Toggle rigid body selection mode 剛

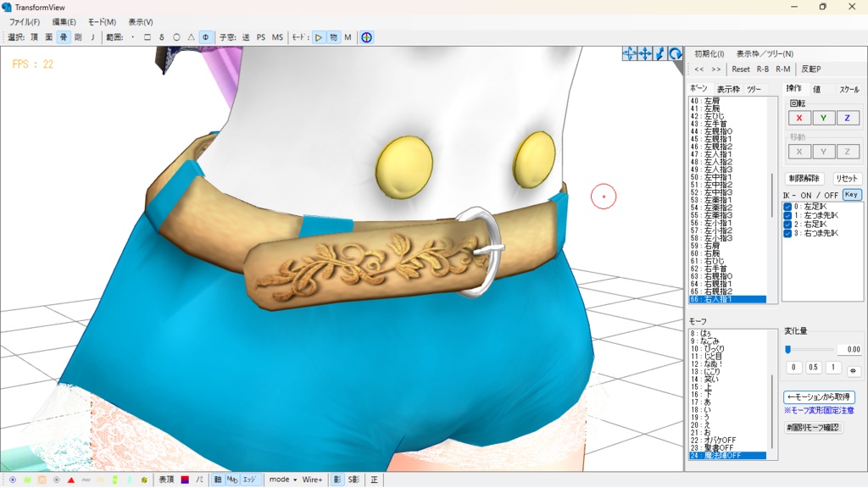point(78,37)
